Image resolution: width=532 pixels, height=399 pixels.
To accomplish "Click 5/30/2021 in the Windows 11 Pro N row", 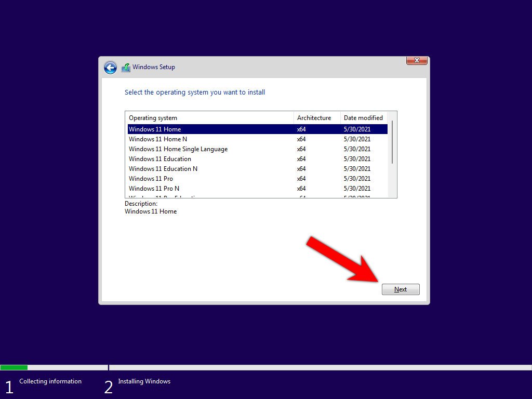I will pyautogui.click(x=357, y=188).
